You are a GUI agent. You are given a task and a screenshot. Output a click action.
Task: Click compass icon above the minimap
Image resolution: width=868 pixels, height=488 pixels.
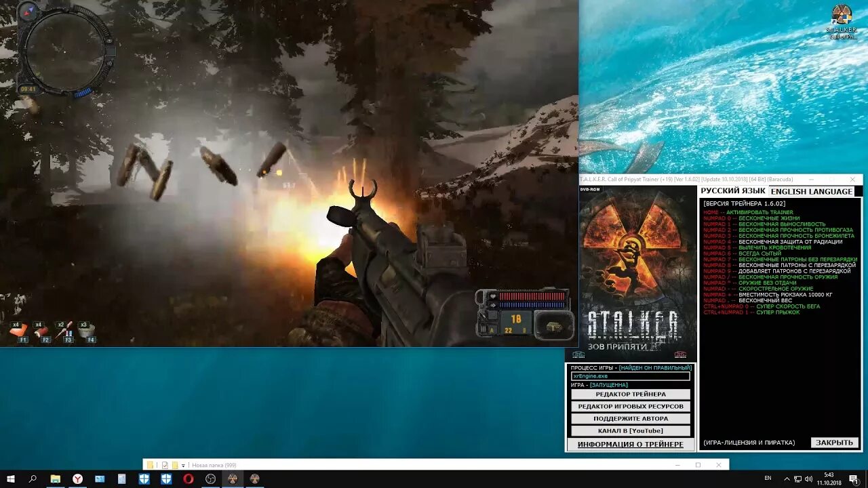coord(27,10)
